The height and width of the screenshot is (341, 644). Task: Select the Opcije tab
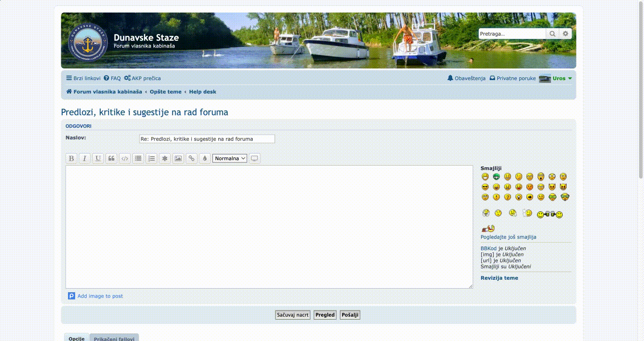pos(76,338)
